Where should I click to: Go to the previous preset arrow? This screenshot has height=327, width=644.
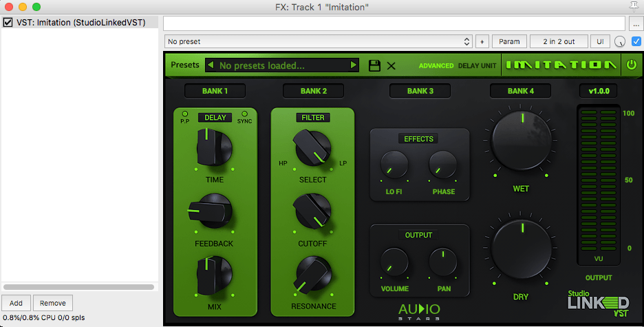[211, 65]
